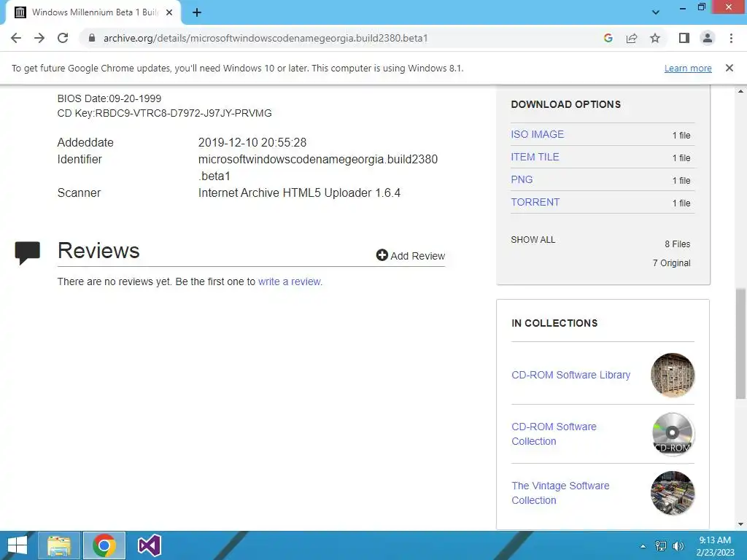Open the Google search side panel icon
This screenshot has height=560, width=747.
608,38
